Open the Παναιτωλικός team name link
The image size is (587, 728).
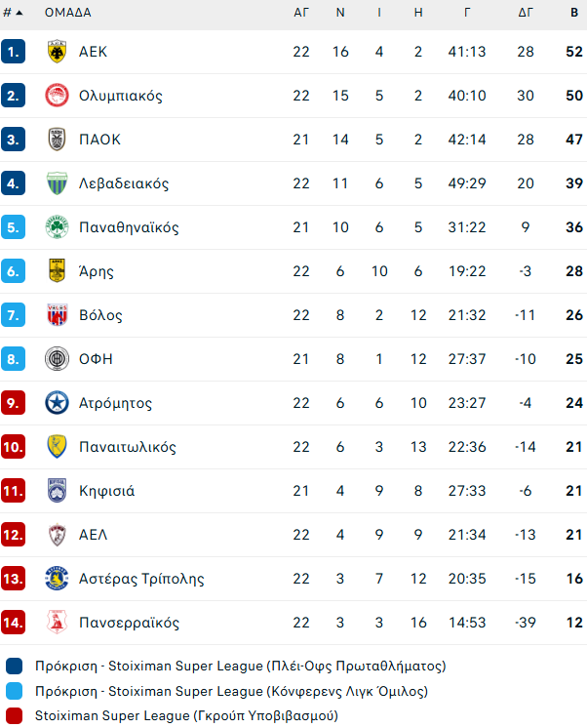click(x=128, y=447)
